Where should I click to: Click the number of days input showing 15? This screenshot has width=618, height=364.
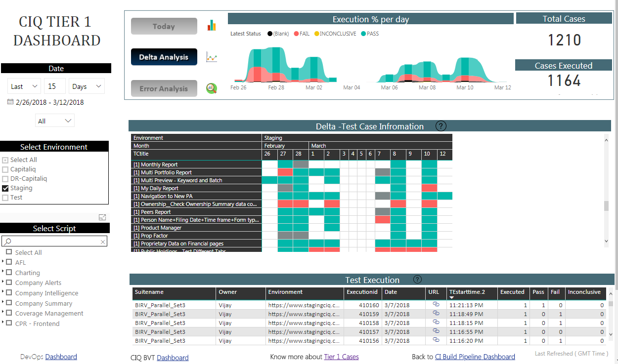pos(54,86)
